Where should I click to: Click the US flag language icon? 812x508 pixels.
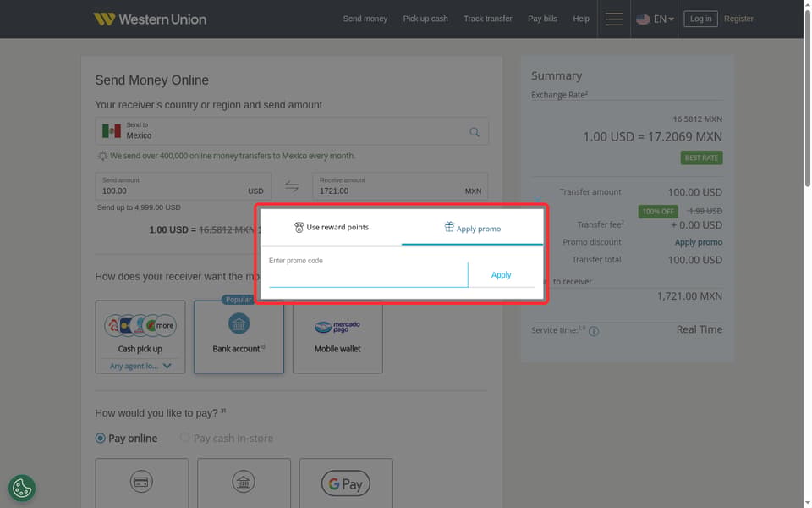643,19
